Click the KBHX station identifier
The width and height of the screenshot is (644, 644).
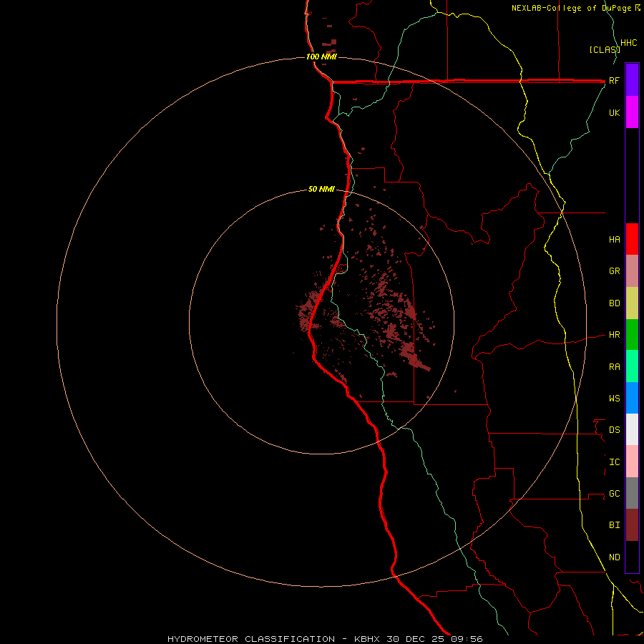367,639
